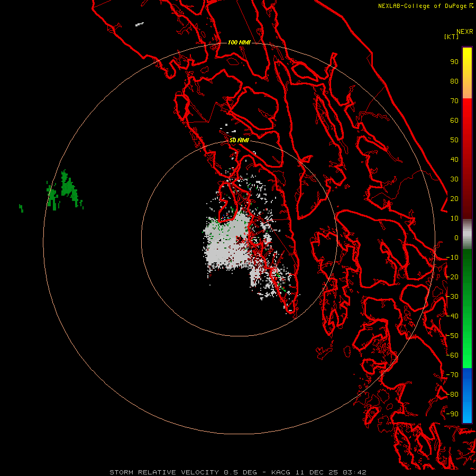Click the -30 value on velocity scale
The width and height of the screenshot is (476, 476).
[x=452, y=297]
